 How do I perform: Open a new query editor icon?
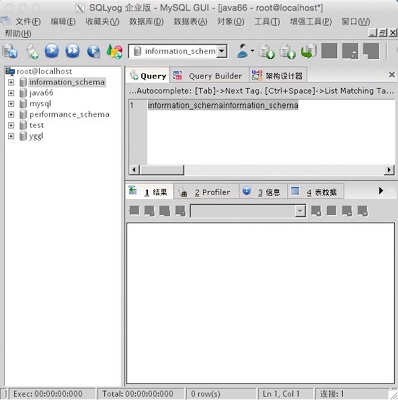point(32,51)
